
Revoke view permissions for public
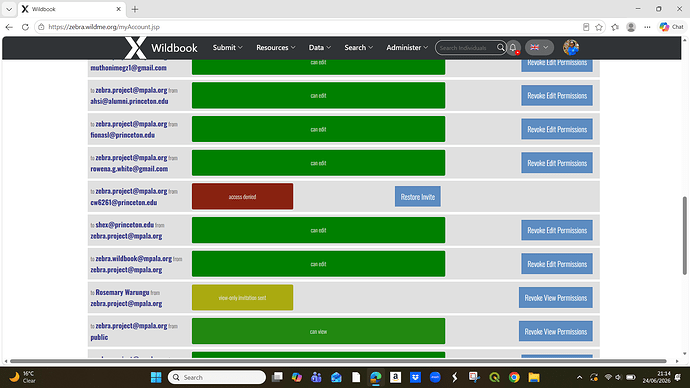point(555,331)
